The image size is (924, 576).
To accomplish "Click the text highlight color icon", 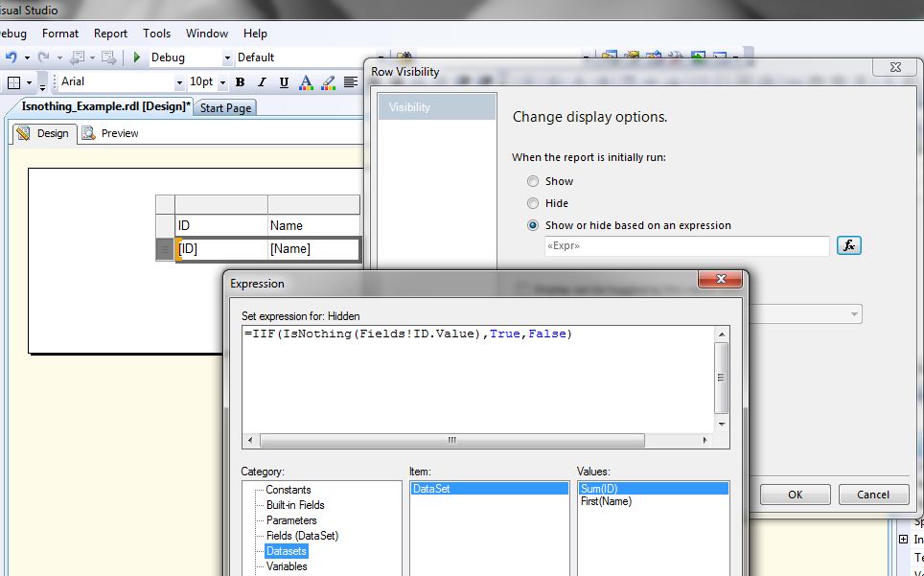I will (329, 82).
